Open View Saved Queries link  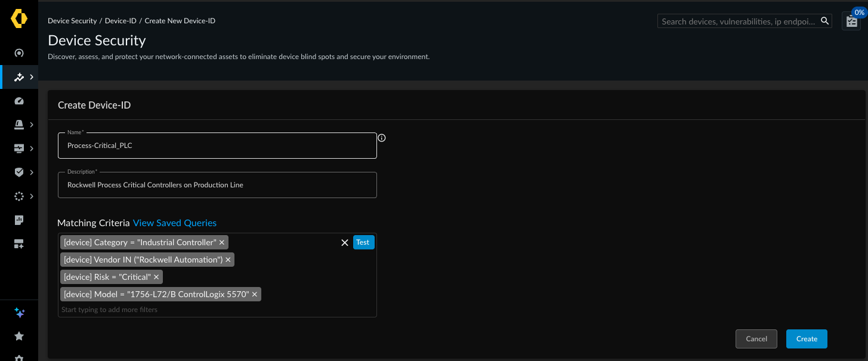174,223
